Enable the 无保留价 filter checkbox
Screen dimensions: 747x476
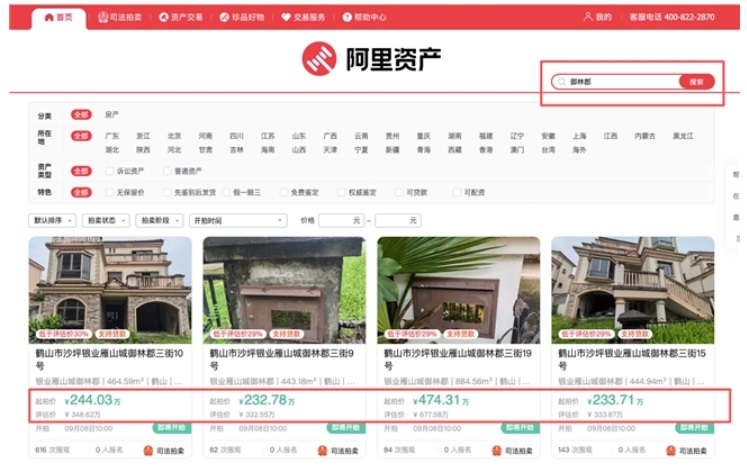110,192
